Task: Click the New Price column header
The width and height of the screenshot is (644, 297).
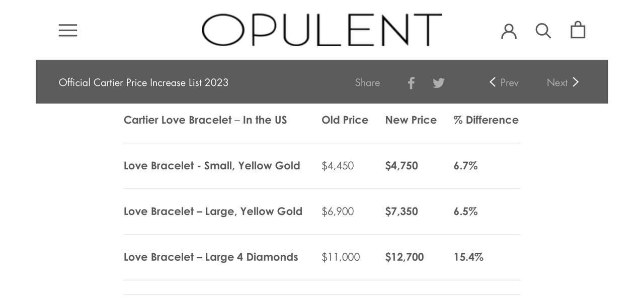Action: click(x=411, y=120)
